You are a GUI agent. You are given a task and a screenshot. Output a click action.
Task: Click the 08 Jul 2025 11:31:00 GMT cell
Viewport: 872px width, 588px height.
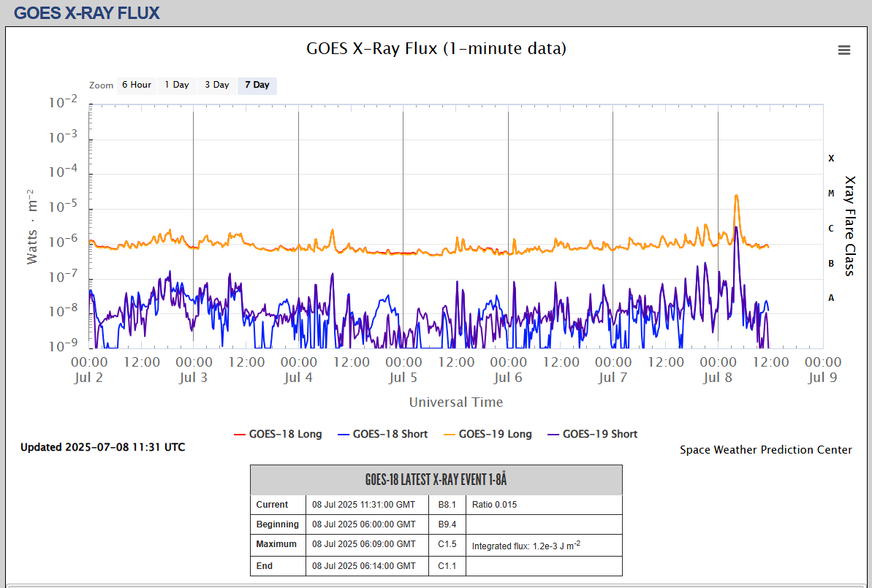pos(368,505)
